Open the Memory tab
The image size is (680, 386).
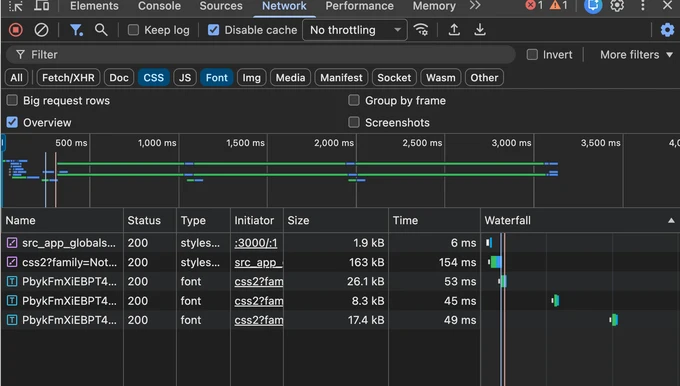click(x=434, y=6)
